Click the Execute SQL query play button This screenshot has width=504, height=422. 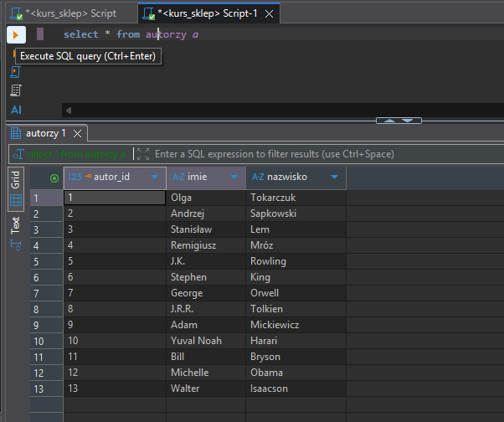click(x=16, y=34)
